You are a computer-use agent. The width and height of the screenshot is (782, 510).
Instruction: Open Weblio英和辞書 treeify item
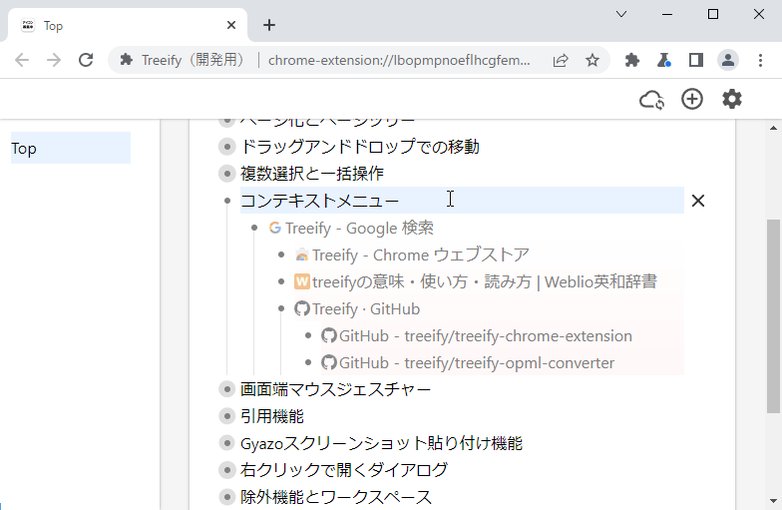(x=484, y=282)
